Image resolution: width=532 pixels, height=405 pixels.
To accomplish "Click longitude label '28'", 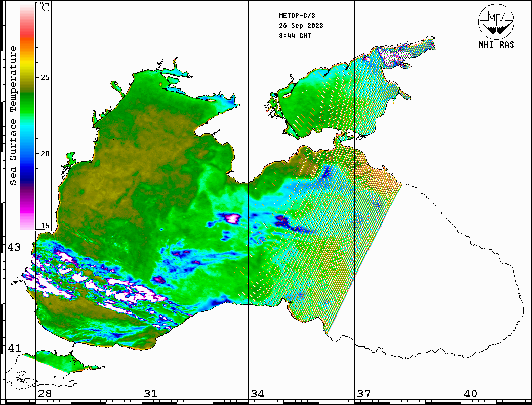I will point(45,394).
